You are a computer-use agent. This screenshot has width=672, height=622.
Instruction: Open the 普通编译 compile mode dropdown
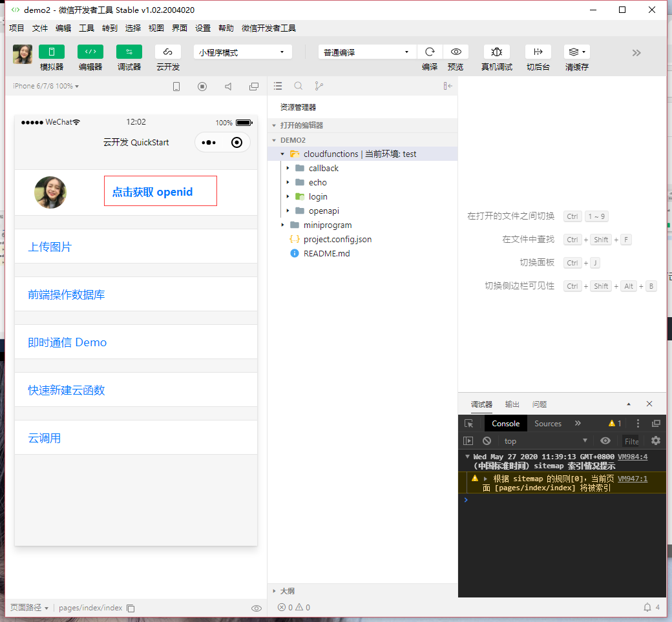coord(367,52)
